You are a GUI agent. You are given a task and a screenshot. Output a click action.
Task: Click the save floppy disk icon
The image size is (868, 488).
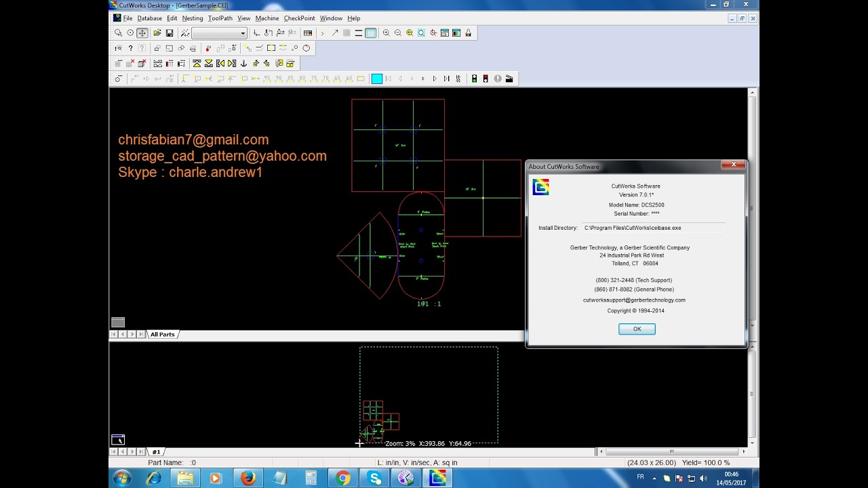[x=170, y=33]
